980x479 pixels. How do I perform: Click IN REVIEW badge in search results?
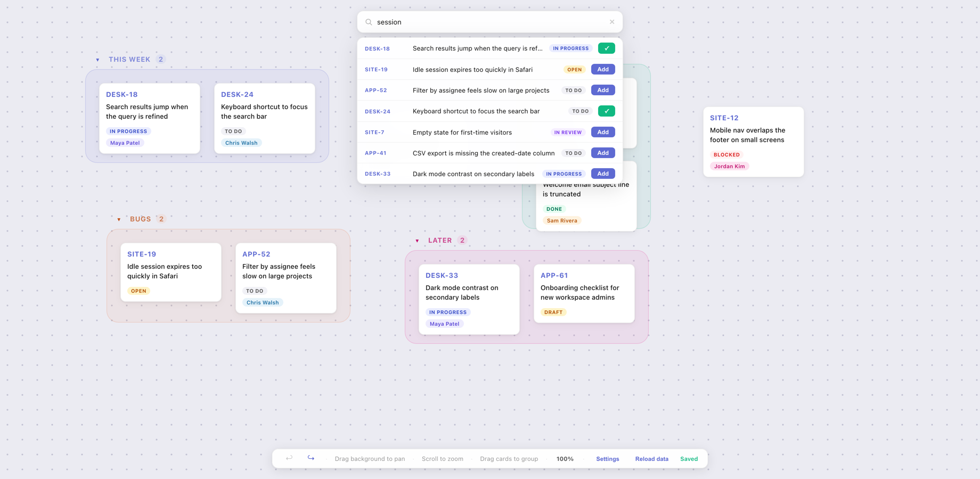[568, 133]
